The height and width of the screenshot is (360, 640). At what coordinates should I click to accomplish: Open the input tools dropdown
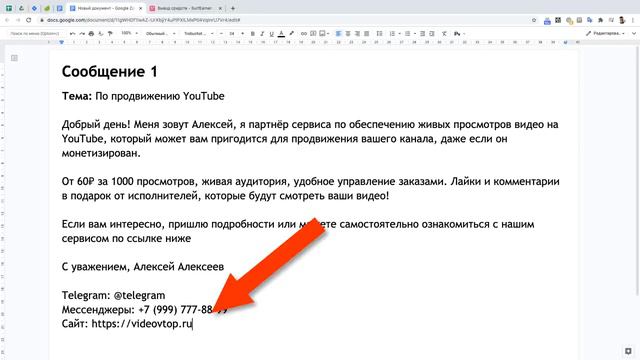[460, 33]
